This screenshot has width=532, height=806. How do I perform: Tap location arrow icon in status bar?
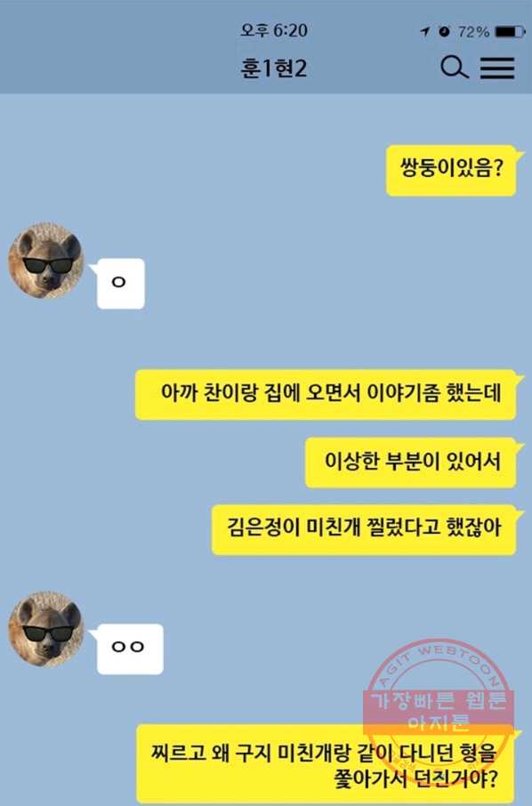424,32
